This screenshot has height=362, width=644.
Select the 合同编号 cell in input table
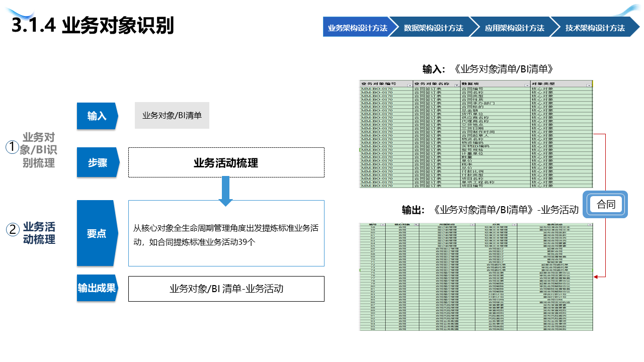pos(496,88)
